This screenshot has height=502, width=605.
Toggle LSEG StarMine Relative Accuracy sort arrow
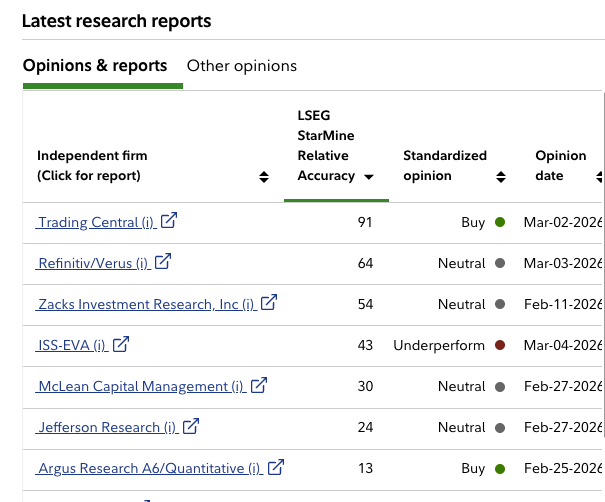point(369,176)
